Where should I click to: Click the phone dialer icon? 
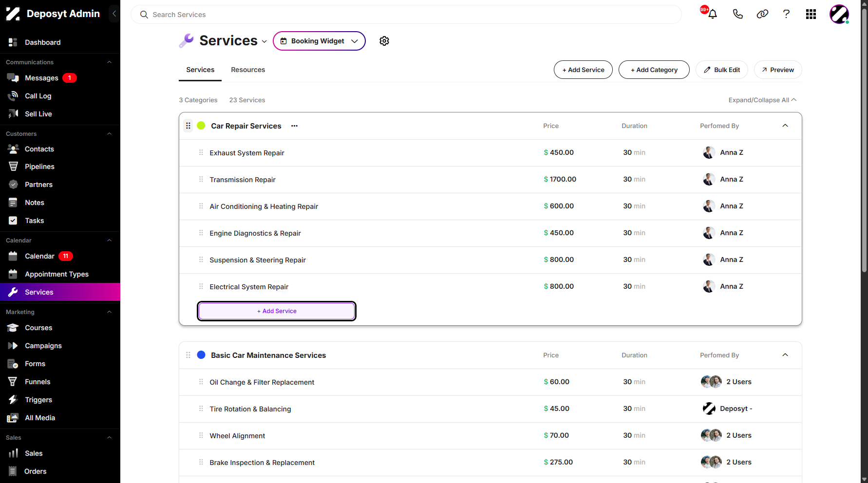click(x=737, y=14)
